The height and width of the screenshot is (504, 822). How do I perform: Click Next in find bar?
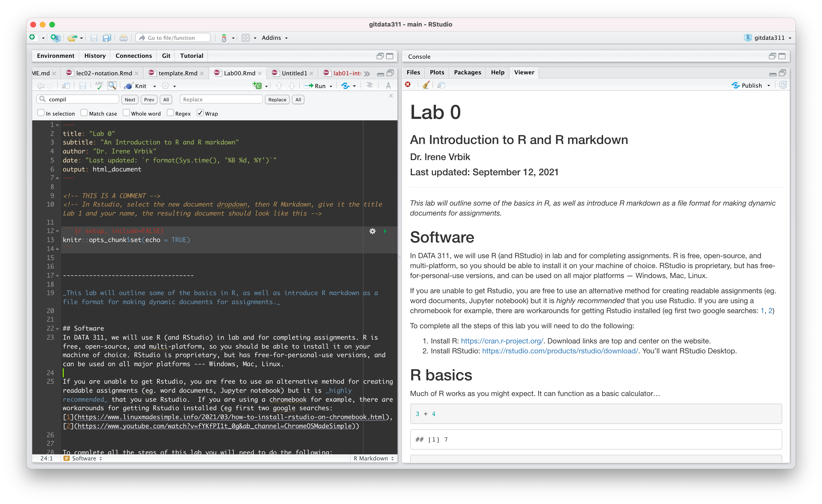coord(130,99)
